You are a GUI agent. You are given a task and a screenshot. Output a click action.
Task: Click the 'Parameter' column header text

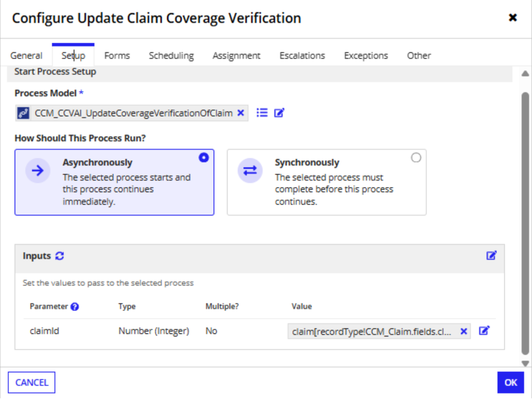pos(49,306)
